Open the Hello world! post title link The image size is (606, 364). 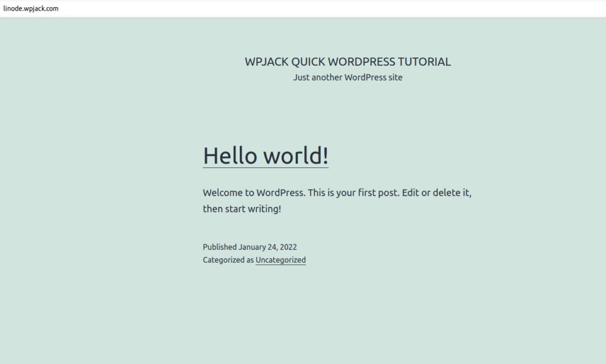click(266, 156)
